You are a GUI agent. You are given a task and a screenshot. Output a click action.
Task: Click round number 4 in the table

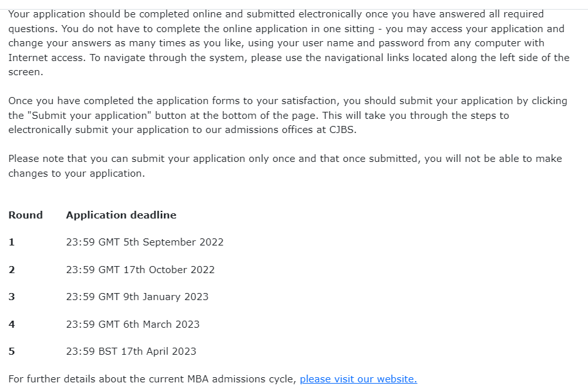[x=12, y=325]
